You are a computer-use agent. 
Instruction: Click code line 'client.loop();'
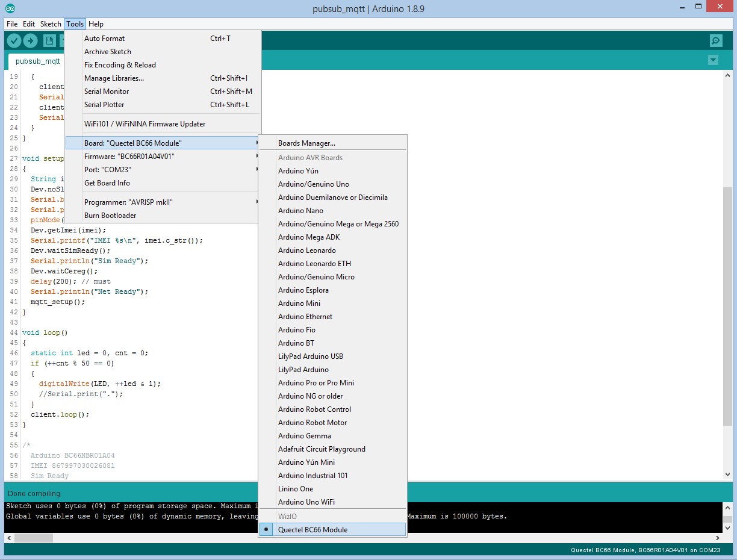(x=60, y=414)
